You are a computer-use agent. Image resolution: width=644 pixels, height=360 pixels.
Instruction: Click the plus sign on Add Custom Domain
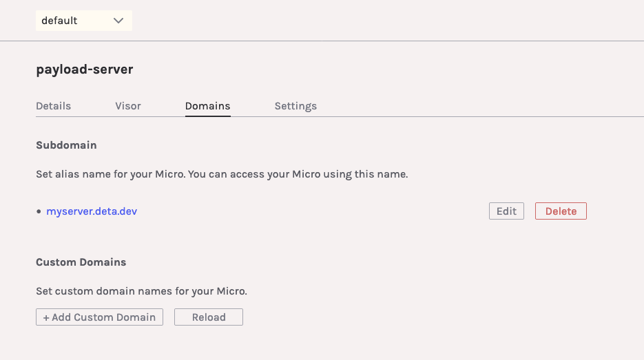tap(46, 317)
